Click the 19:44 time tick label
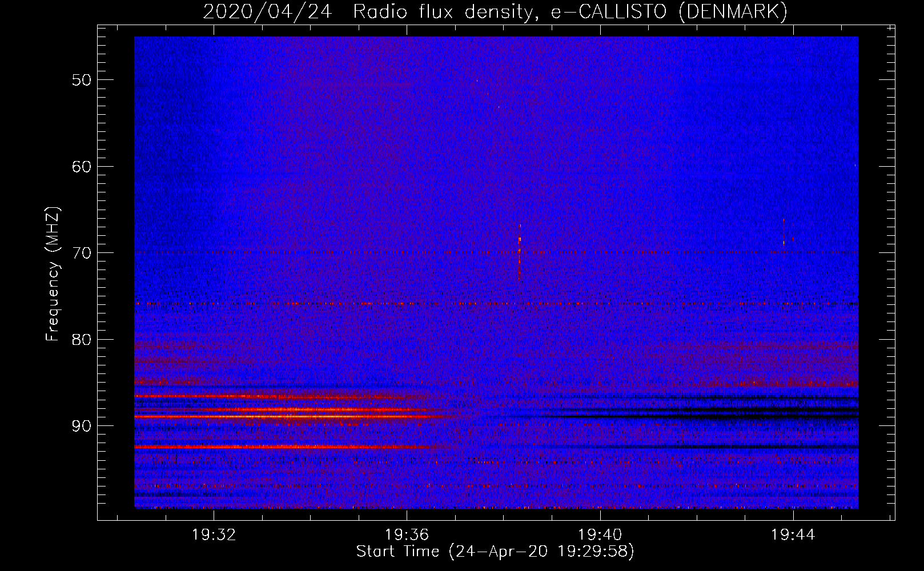924x571 pixels. pyautogui.click(x=793, y=535)
